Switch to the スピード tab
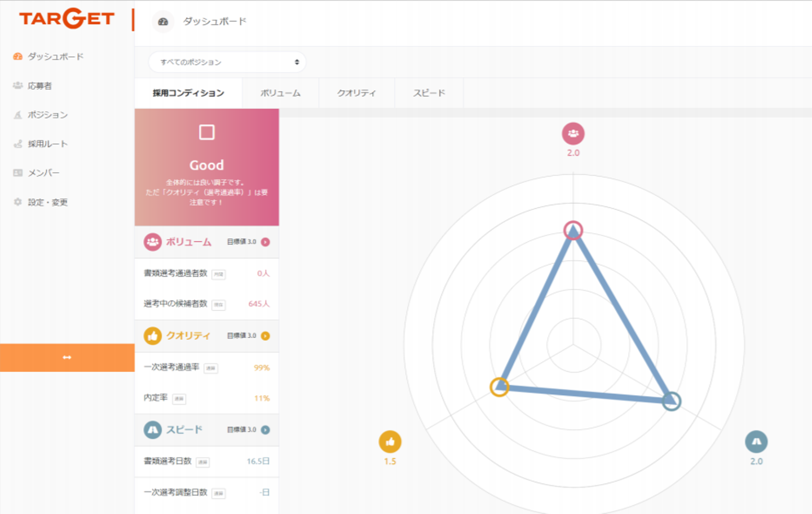Image resolution: width=812 pixels, height=514 pixels. pos(429,93)
